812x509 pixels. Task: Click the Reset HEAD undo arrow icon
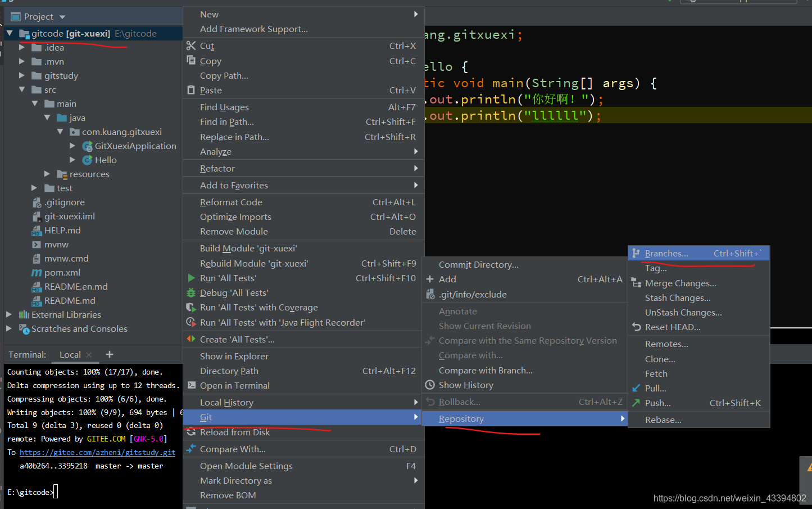click(636, 327)
